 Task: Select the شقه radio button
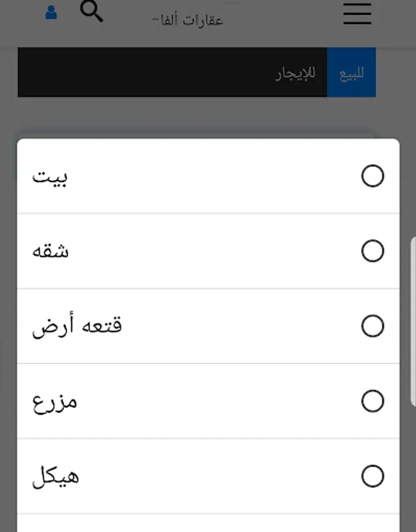pyautogui.click(x=373, y=251)
